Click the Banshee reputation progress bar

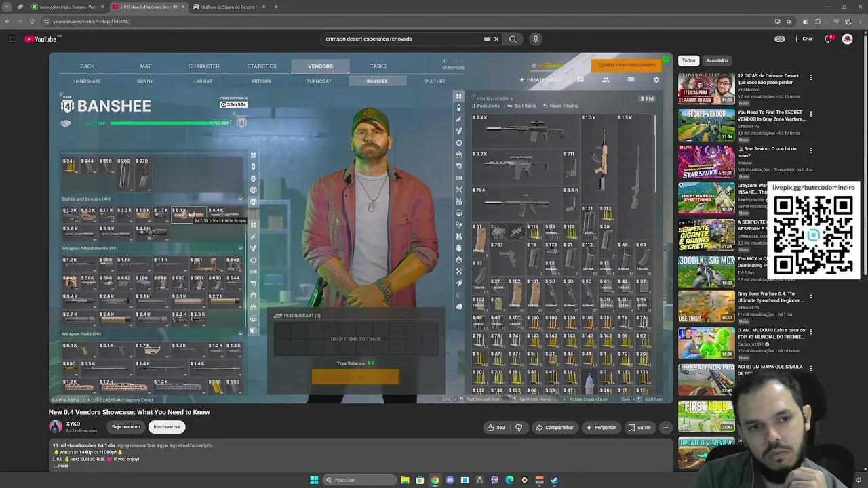[x=171, y=123]
